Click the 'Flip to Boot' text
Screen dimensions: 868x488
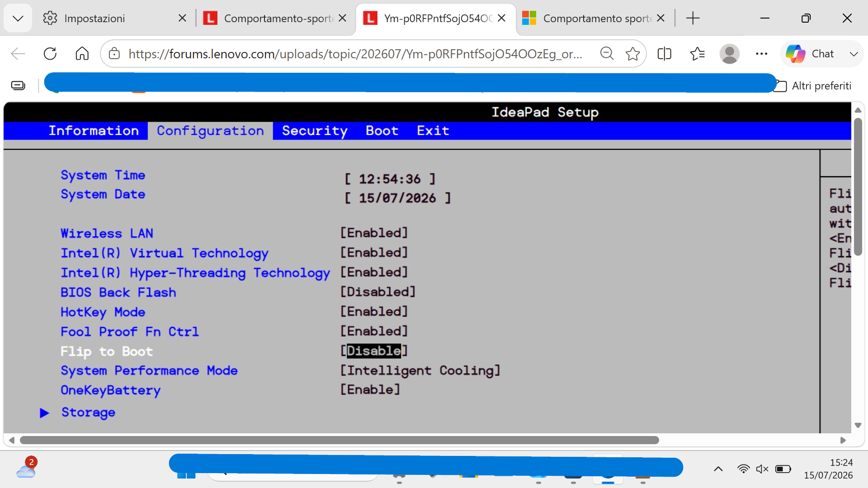[x=107, y=352]
